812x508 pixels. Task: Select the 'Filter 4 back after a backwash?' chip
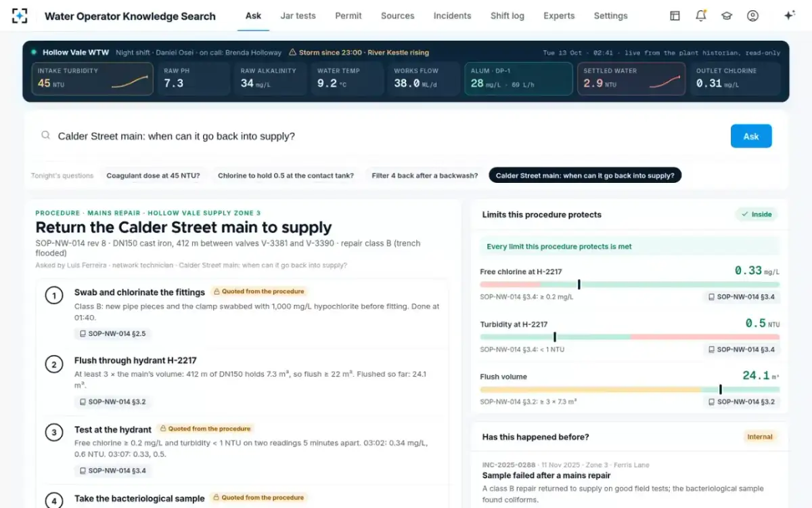pos(425,175)
